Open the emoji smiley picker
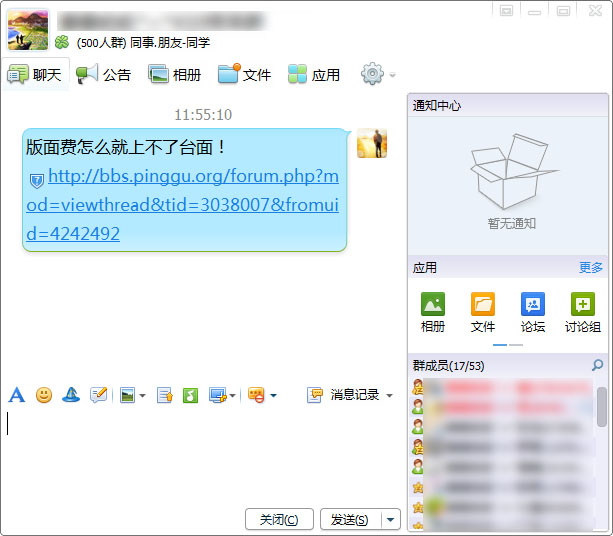 (44, 395)
